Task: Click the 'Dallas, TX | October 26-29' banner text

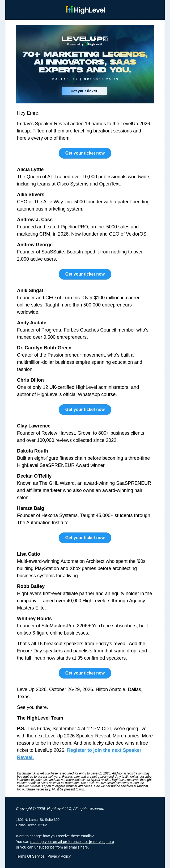Action: (x=85, y=79)
